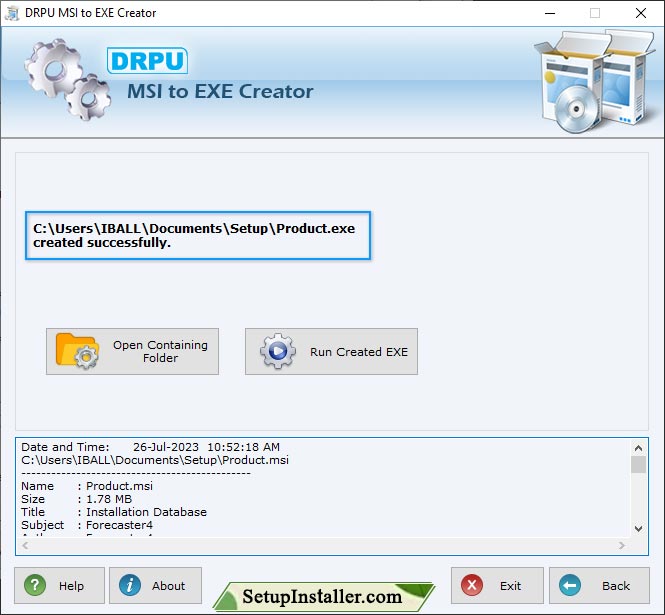
Task: Exit the application via Exit label
Action: [510, 586]
